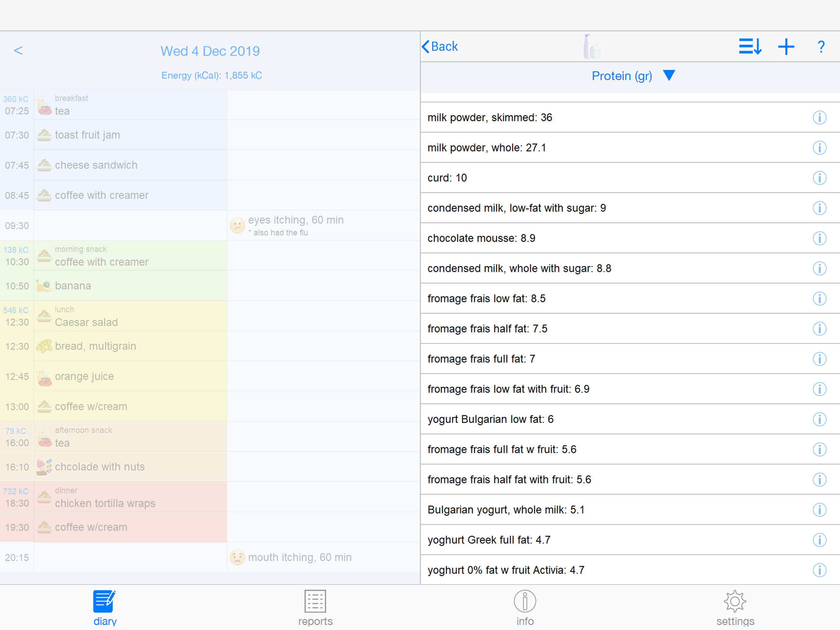840x630 pixels.
Task: Open the mouth itching symptom entry
Action: (x=323, y=557)
